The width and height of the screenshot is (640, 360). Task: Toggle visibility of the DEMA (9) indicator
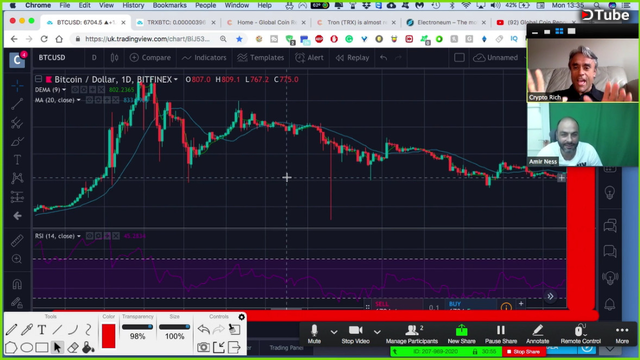tap(75, 90)
